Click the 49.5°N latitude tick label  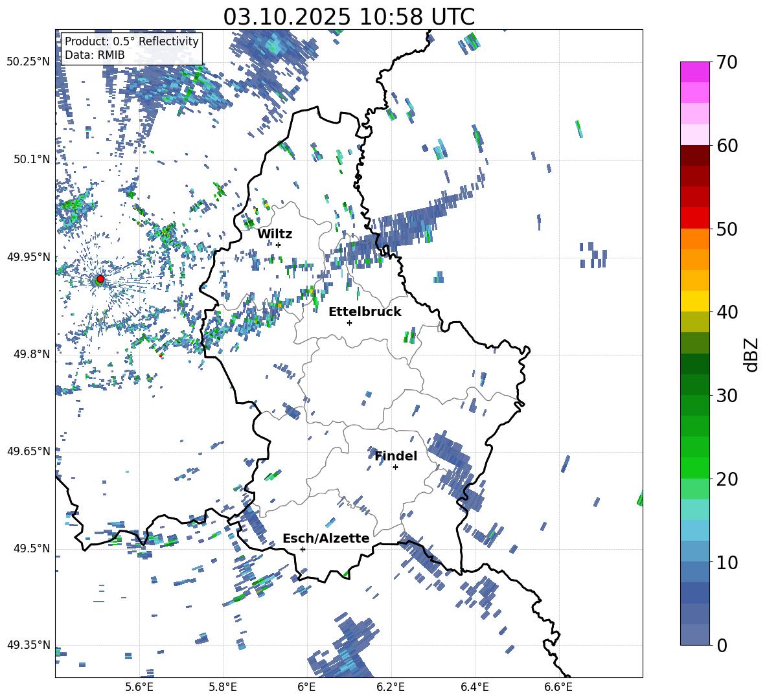[31, 548]
